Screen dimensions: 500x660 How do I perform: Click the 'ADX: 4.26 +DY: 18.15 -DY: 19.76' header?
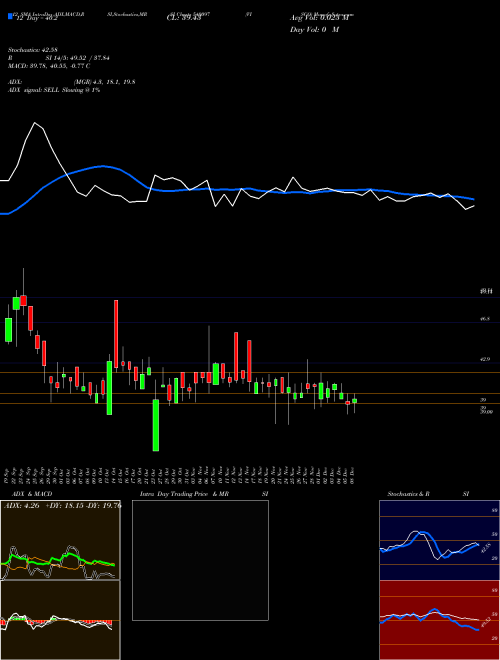click(62, 506)
